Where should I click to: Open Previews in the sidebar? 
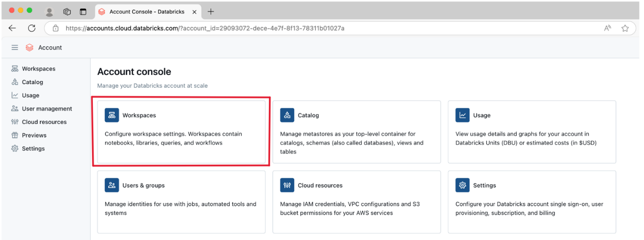[34, 135]
